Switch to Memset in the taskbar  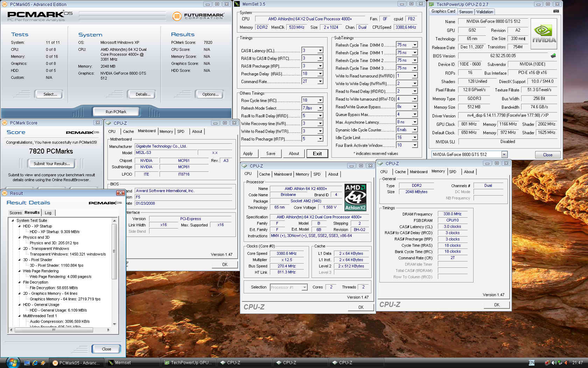133,363
